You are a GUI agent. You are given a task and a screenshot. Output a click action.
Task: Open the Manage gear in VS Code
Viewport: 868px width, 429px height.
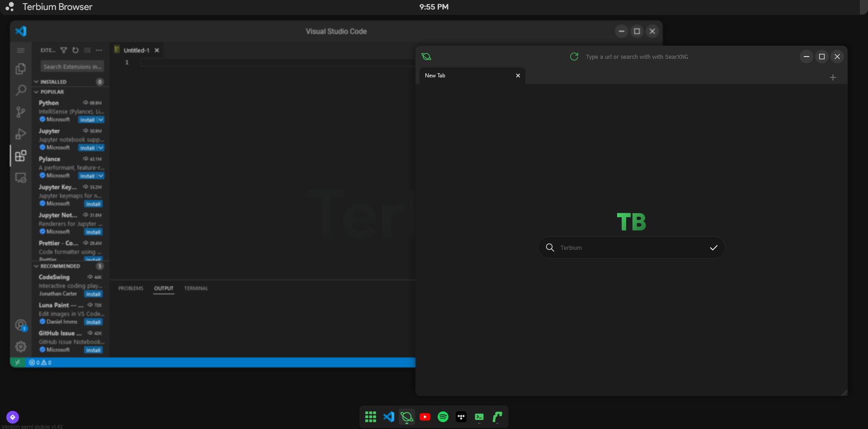[x=21, y=347]
